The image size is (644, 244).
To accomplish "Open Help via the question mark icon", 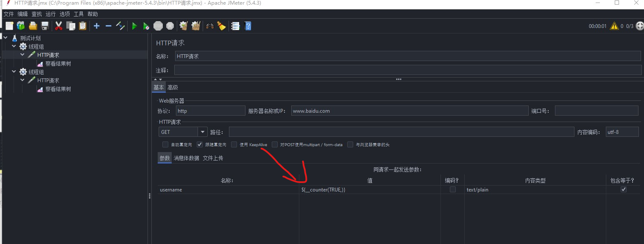I will point(248,26).
